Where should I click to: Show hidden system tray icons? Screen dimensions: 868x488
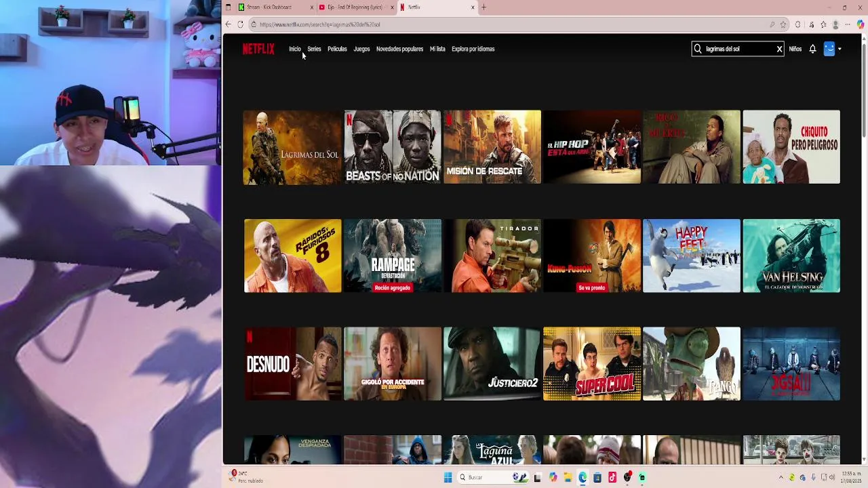(x=781, y=477)
